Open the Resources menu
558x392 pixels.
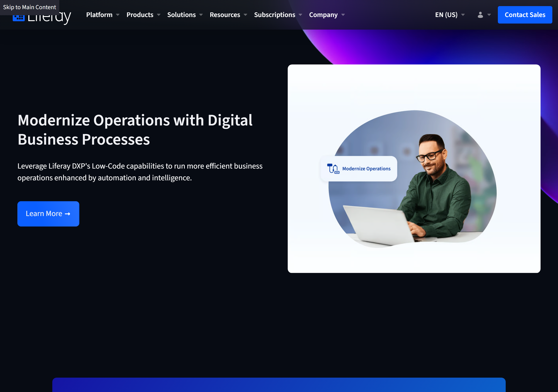pos(225,15)
